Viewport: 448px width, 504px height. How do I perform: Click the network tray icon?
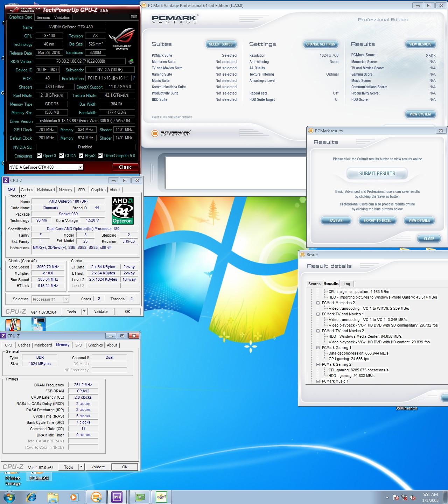pyautogui.click(x=404, y=497)
